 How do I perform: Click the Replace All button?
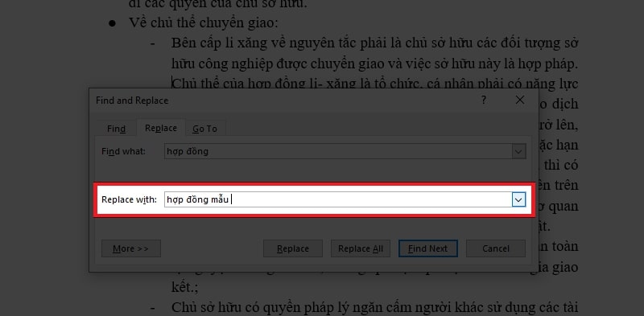(x=361, y=248)
